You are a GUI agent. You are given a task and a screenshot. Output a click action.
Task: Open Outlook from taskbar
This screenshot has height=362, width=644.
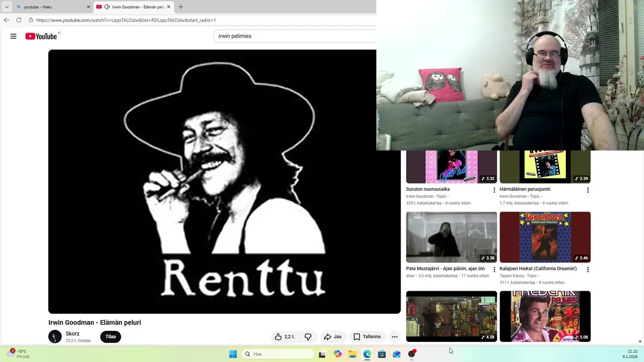point(397,354)
